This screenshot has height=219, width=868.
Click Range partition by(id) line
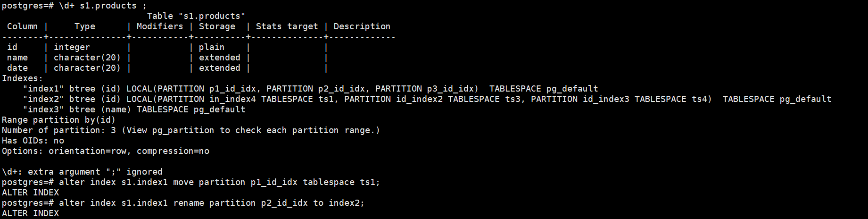[x=58, y=120]
